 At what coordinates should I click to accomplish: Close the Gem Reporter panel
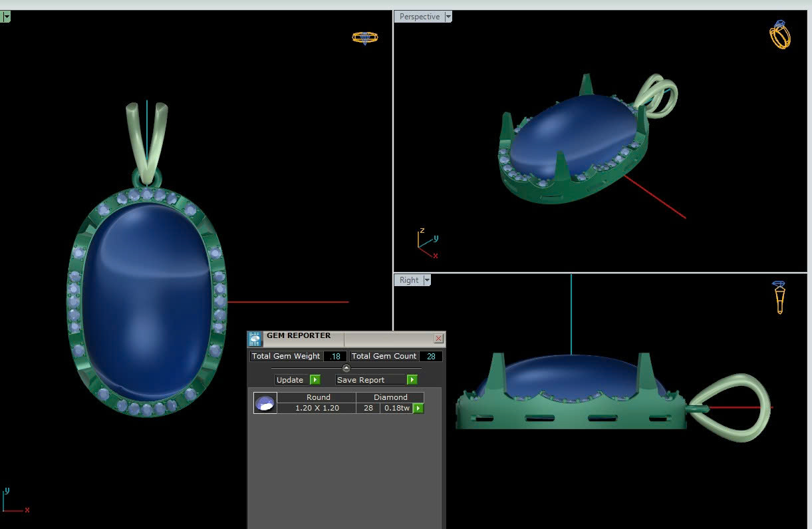[438, 339]
